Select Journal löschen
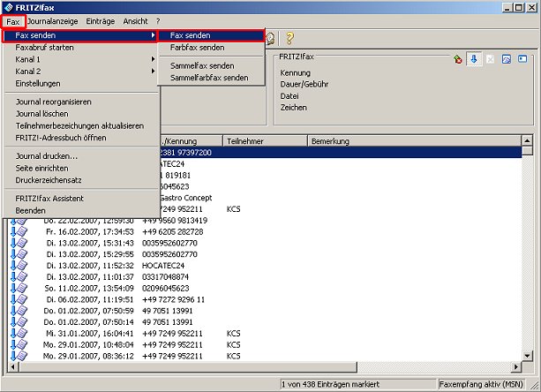541x392 pixels. pos(80,114)
